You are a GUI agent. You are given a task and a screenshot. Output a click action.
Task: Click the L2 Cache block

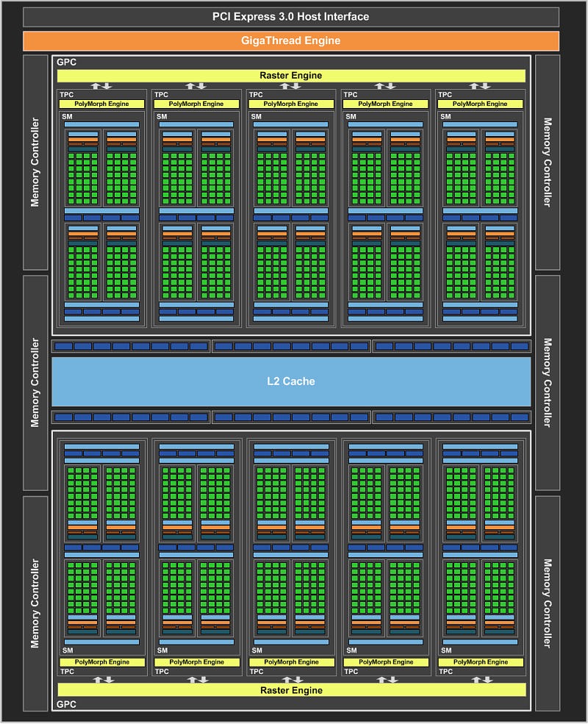291,381
